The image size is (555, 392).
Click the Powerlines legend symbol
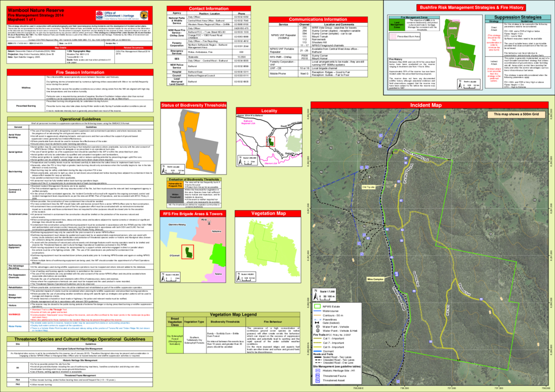pos(317,319)
